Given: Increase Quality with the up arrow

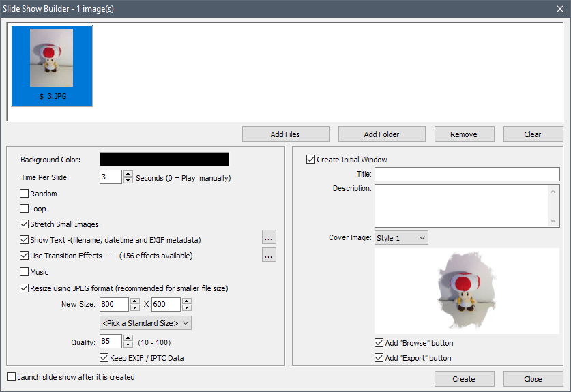Looking at the screenshot, I should 128,338.
